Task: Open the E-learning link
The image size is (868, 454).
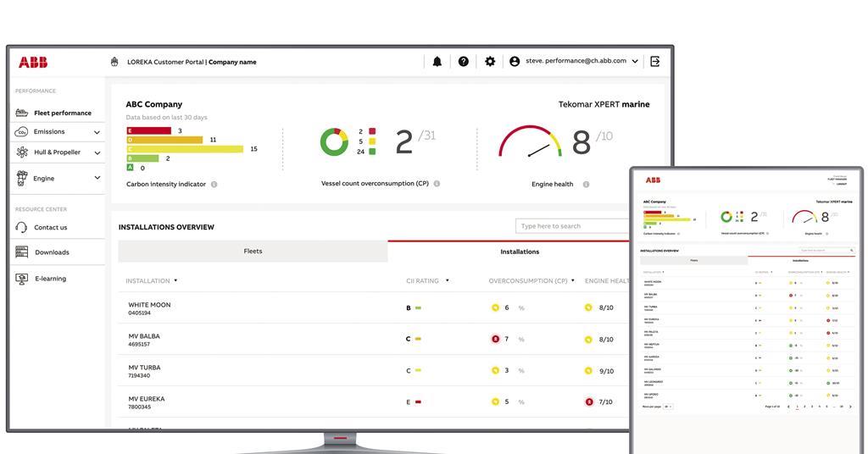Action: point(50,279)
